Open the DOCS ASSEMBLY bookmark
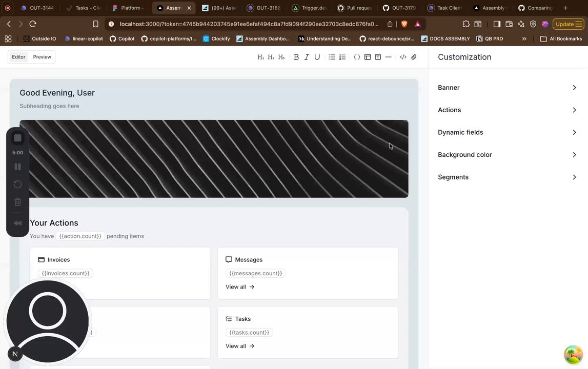 (445, 38)
